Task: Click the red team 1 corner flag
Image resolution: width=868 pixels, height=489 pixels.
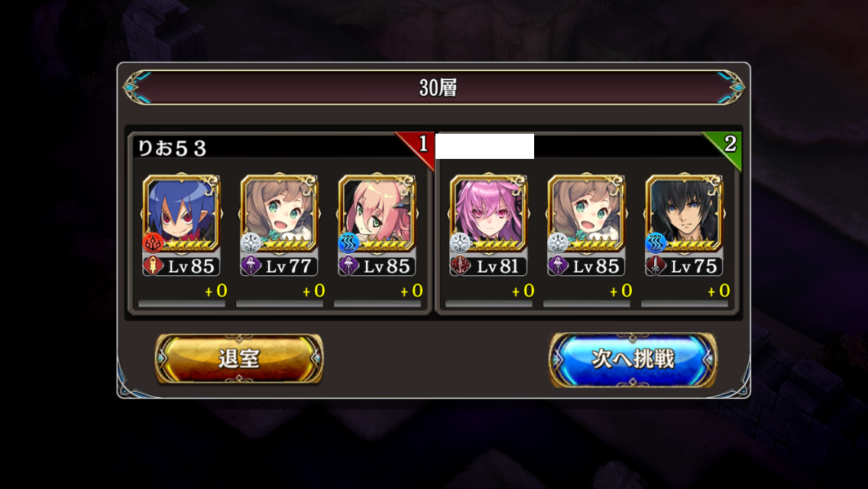Action: pos(419,147)
